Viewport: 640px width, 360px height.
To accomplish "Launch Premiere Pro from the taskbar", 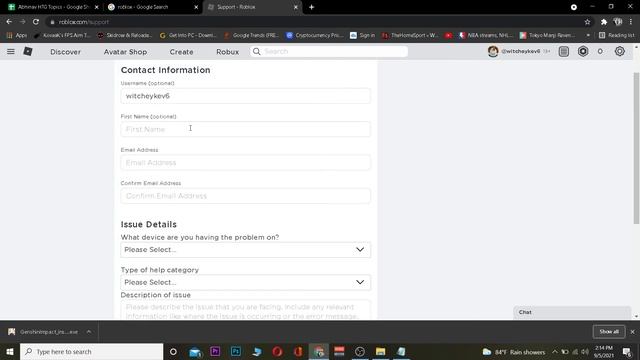I will click(215, 351).
